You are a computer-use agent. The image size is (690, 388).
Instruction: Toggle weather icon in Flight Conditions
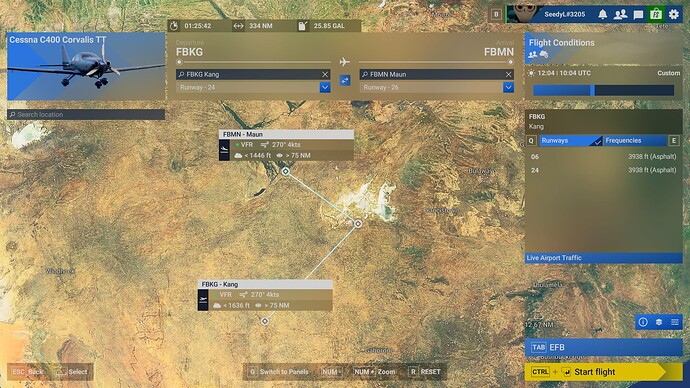tap(544, 55)
